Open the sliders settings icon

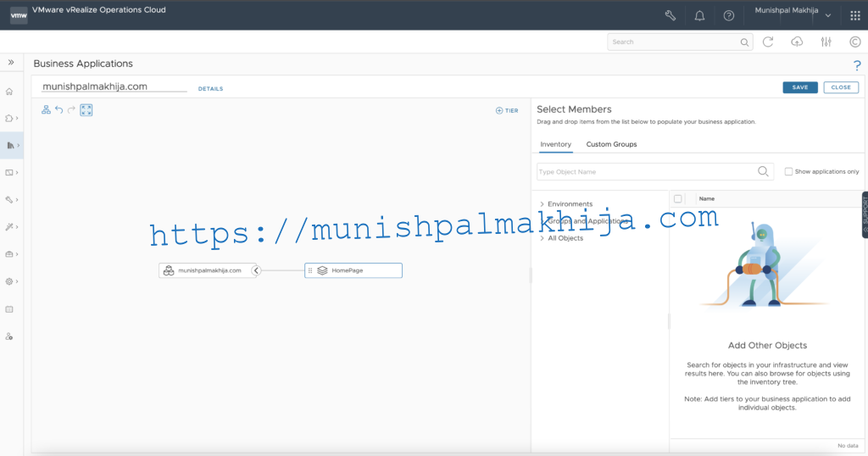point(826,42)
